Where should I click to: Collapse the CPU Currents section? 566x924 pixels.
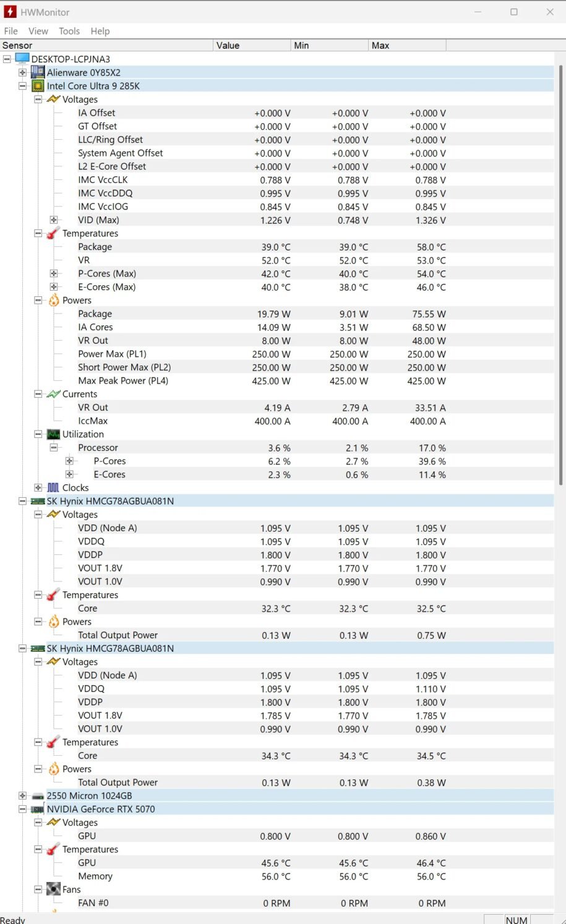click(38, 394)
